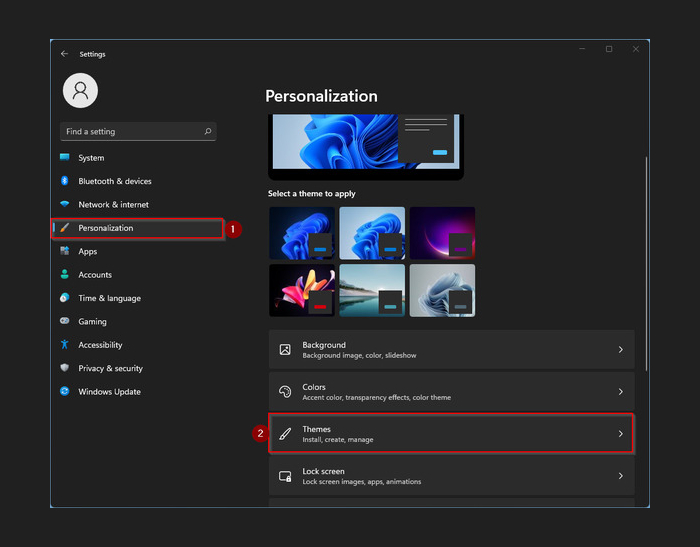The height and width of the screenshot is (547, 700).
Task: Click the Gaming controller icon
Action: click(x=65, y=321)
